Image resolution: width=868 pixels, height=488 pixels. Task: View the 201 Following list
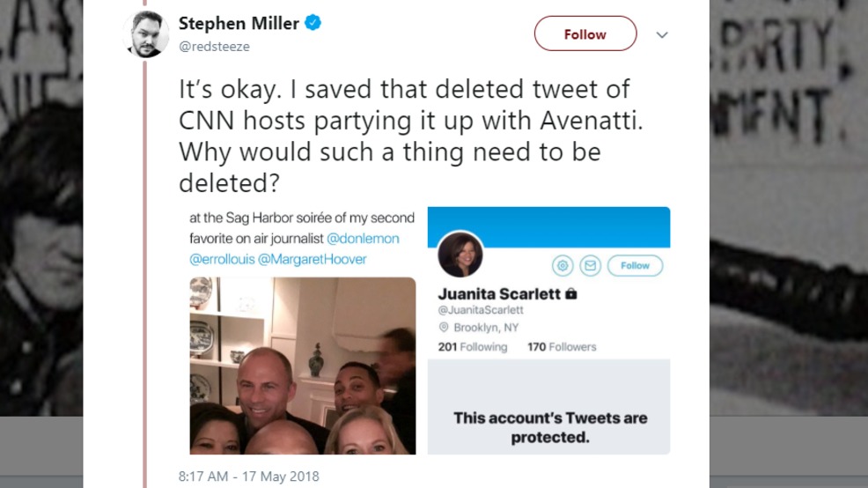coord(473,347)
